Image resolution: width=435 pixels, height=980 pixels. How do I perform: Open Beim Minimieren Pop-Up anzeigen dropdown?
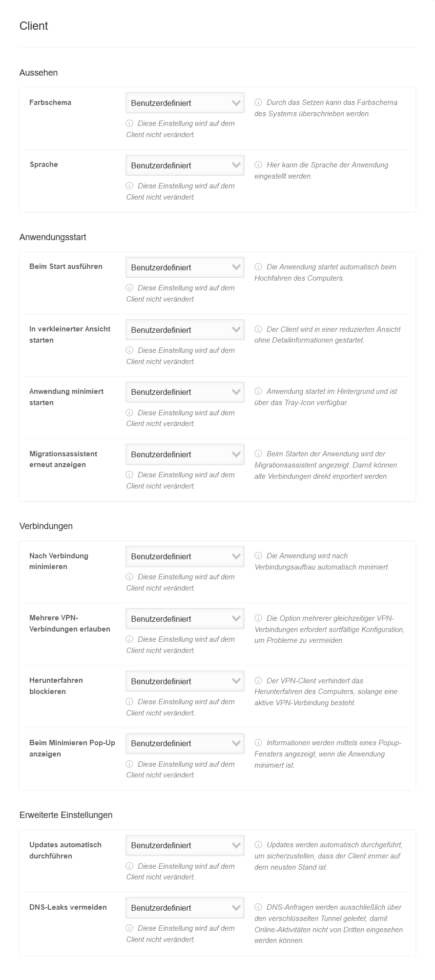point(185,743)
